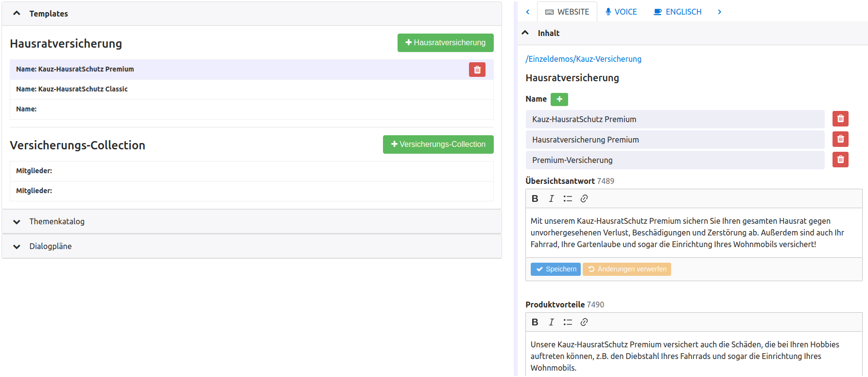Insert bullet list in Übersichtsantwort editor
This screenshot has width=868, height=377.
click(x=568, y=198)
